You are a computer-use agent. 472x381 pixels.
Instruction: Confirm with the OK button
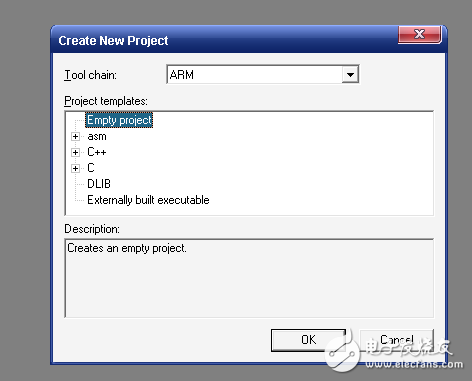[308, 340]
